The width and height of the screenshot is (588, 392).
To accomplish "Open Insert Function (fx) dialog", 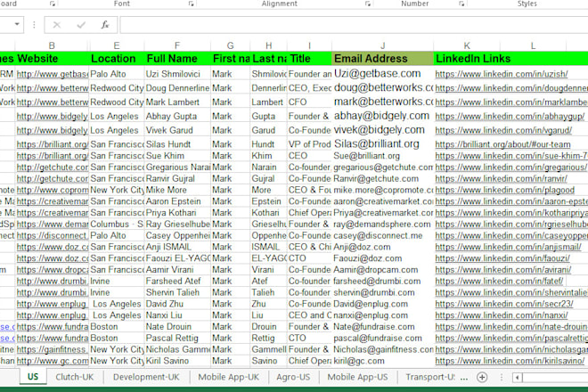I will pos(105,25).
